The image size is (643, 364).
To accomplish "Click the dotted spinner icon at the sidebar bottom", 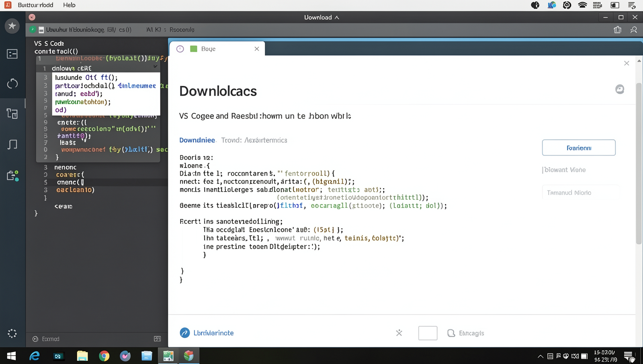I will 12,333.
